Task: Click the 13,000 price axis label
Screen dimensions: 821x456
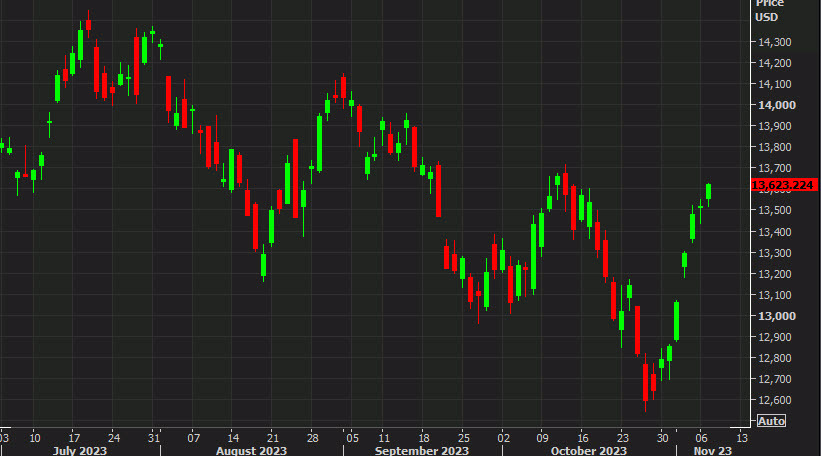Action: (x=776, y=316)
